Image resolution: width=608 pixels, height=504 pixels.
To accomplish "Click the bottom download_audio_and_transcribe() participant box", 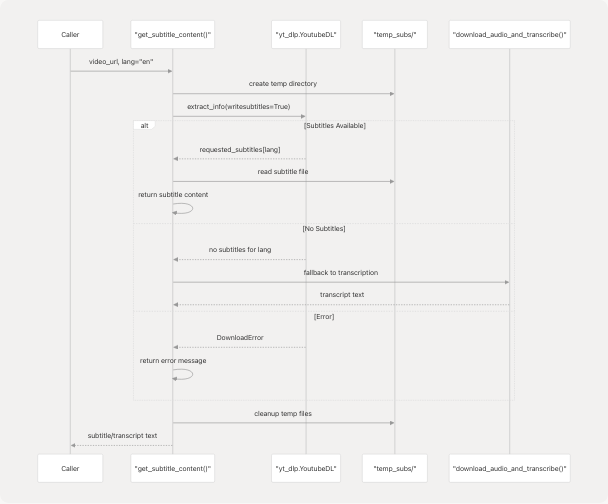I will click(509, 467).
